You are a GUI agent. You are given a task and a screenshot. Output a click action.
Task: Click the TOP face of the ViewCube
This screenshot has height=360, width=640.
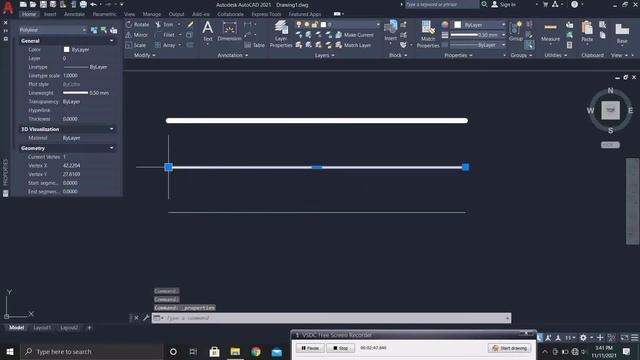tap(610, 110)
